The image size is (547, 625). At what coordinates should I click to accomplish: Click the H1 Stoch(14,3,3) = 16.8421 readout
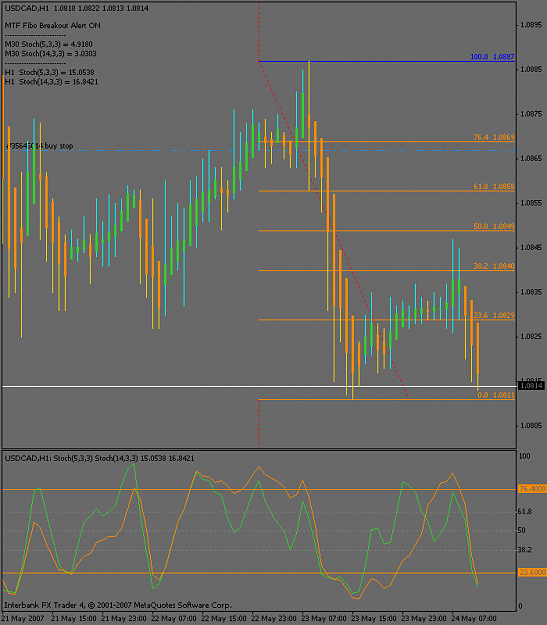pyautogui.click(x=51, y=82)
